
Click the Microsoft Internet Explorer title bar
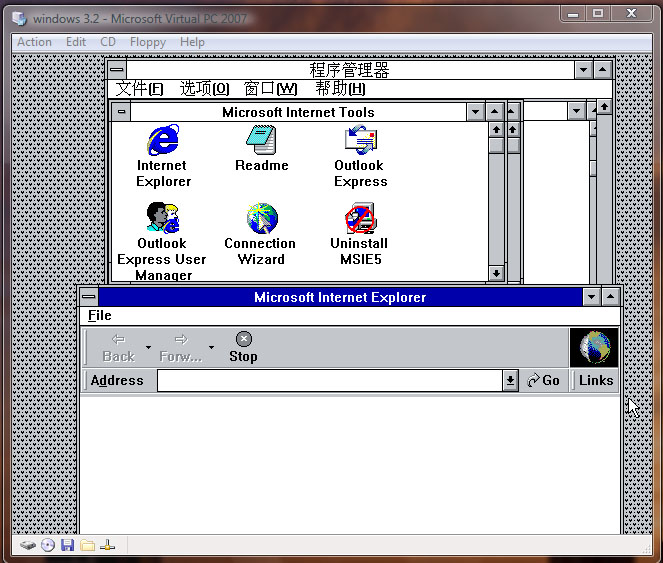340,297
